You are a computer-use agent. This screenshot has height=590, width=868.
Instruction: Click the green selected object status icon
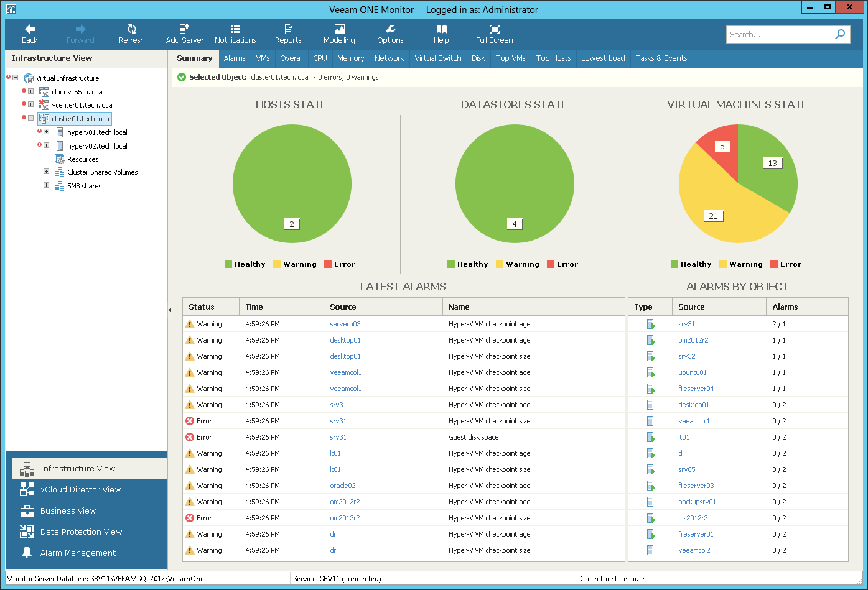[x=182, y=77]
